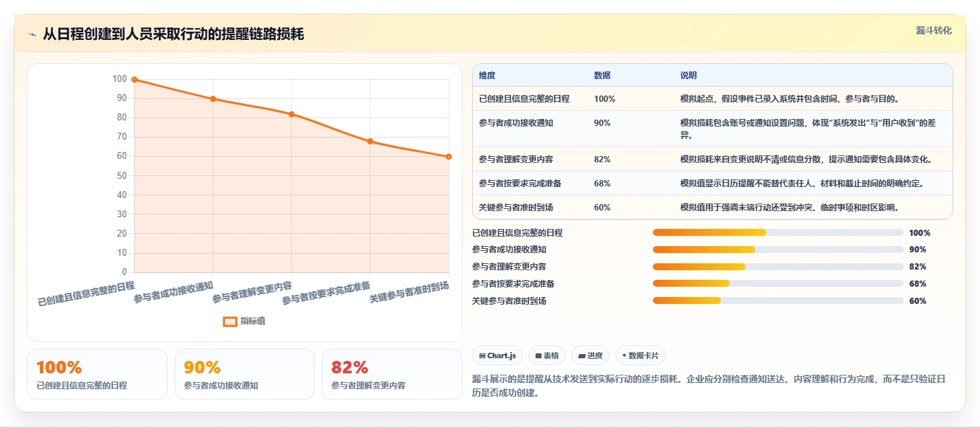Select the 表格 chip
Screen dimensions: 980x427
tap(547, 355)
